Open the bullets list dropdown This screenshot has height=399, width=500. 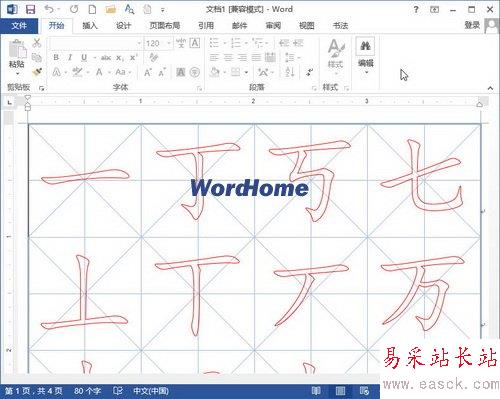225,43
